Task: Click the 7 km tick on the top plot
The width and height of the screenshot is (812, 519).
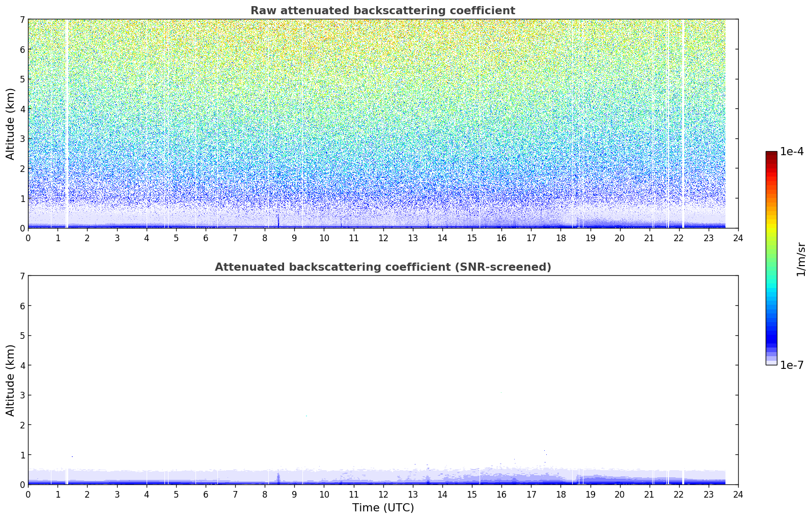Action: 22,19
